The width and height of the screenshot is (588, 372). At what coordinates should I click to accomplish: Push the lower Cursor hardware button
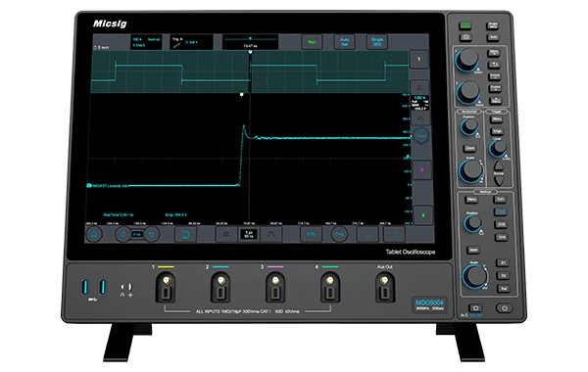tap(496, 88)
